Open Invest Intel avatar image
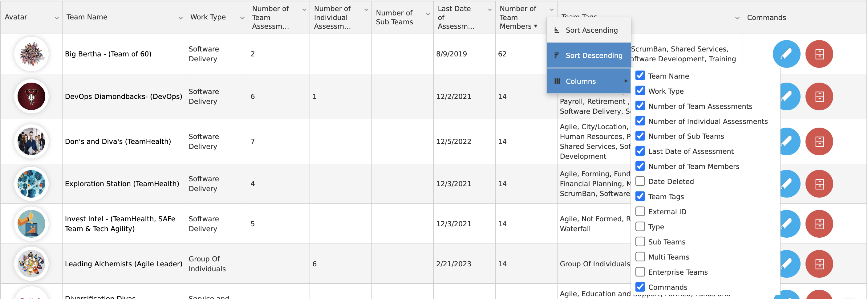Viewport: 868px width, 299px height. (31, 224)
